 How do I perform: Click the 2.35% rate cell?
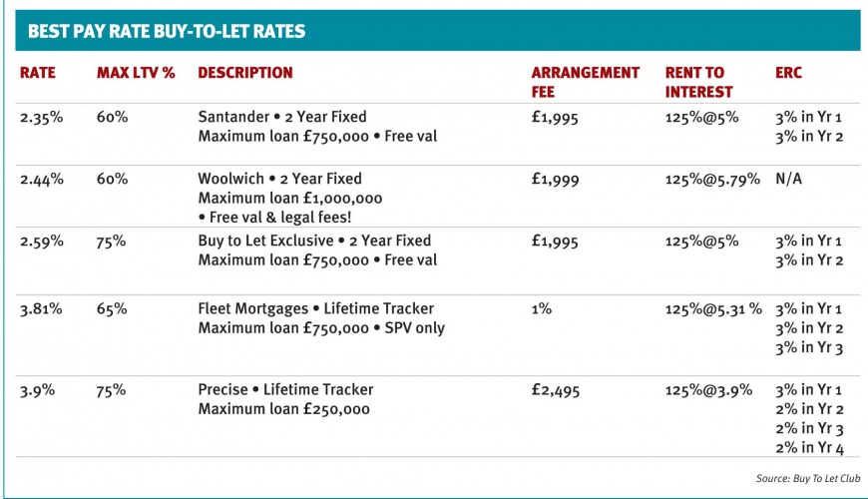[42, 118]
